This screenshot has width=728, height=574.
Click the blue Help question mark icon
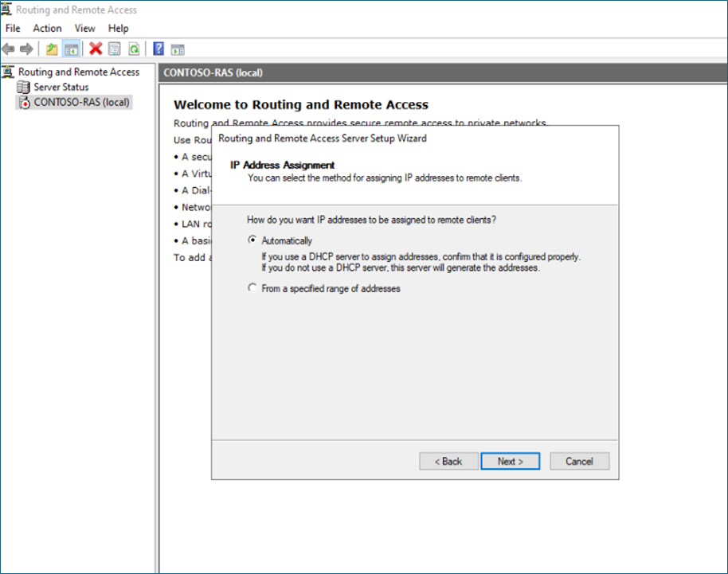159,49
